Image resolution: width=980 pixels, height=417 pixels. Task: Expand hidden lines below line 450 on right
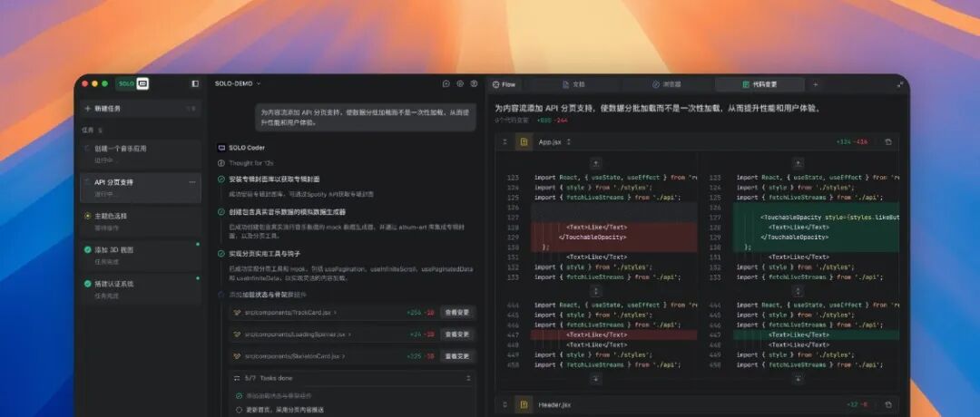coord(799,379)
